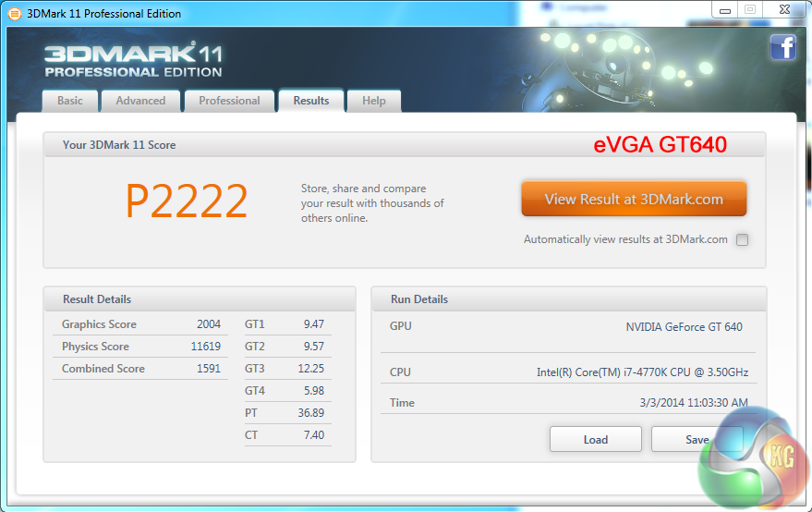Click the GT2 result 9.57
Image resolution: width=812 pixels, height=512 pixels.
[314, 347]
